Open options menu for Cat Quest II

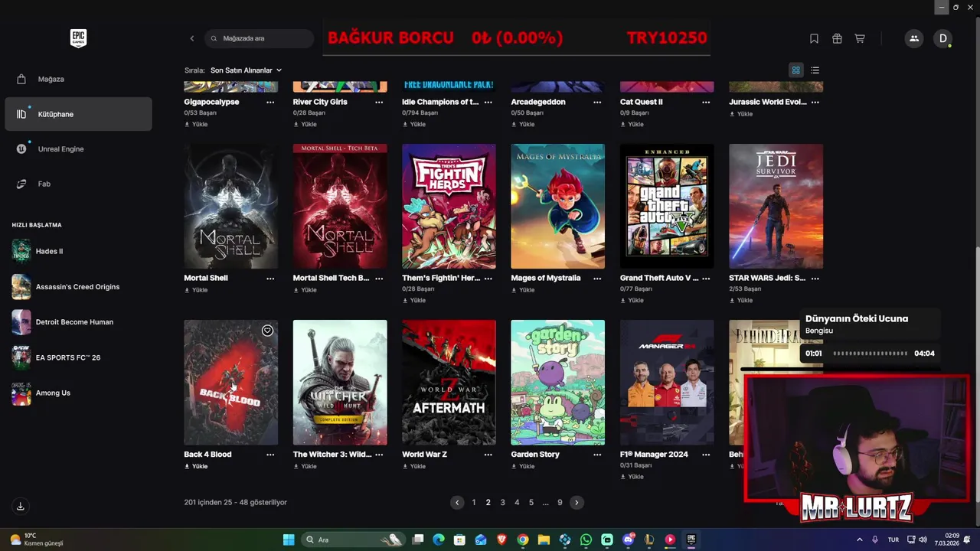(706, 102)
